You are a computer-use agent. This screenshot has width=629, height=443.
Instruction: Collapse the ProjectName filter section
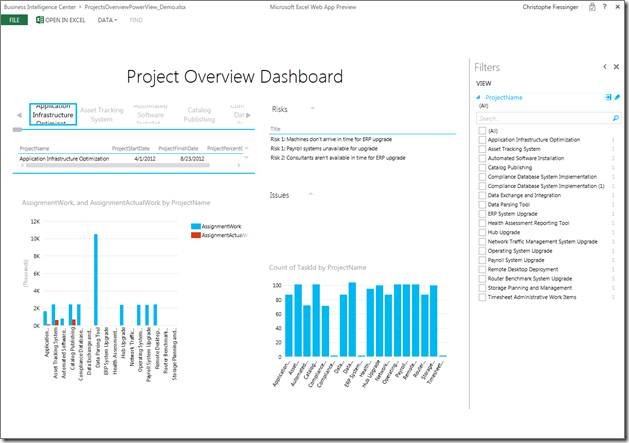478,98
